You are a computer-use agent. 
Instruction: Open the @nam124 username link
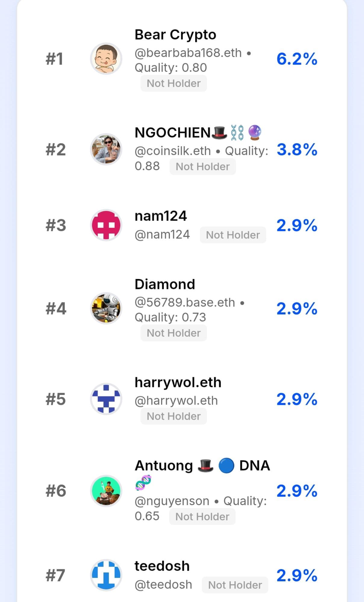(162, 234)
